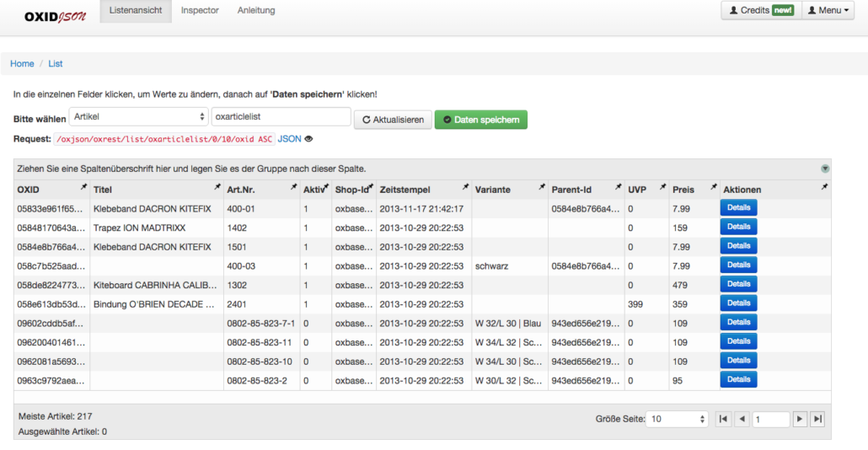The width and height of the screenshot is (868, 450).
Task: Pin the Zeitstempel column
Action: tap(465, 187)
